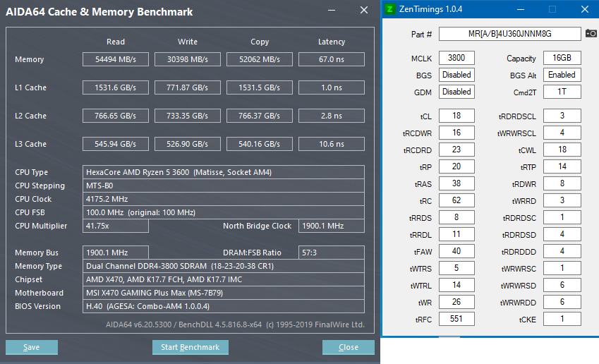Click the tWRRD value 3
Viewport: 599px width, 364px height.
pos(562,200)
